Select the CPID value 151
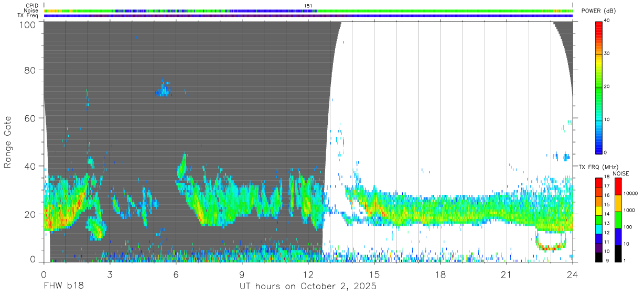644x297 pixels. (x=308, y=6)
